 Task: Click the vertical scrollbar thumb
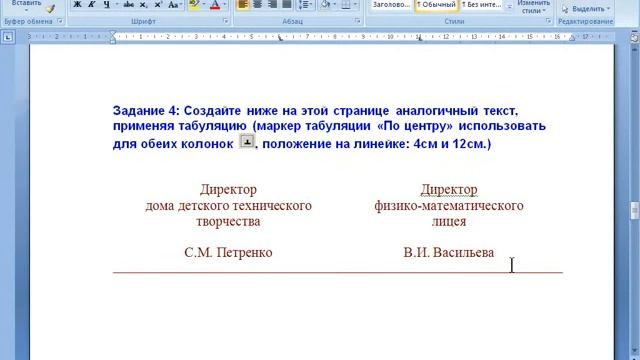coord(635,211)
